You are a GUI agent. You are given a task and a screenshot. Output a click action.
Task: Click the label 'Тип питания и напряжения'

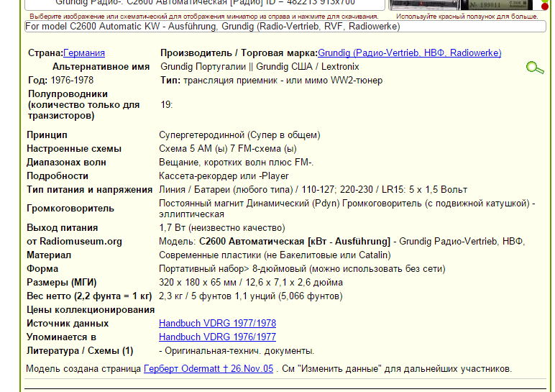tap(90, 190)
